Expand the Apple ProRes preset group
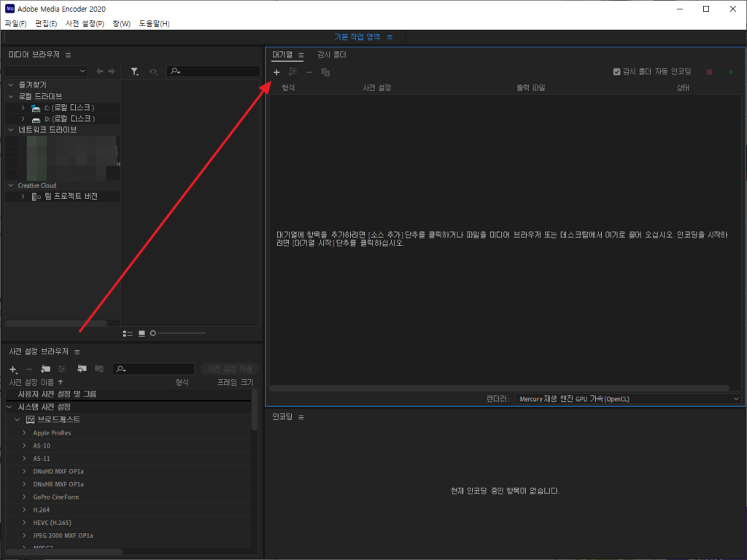Image resolution: width=747 pixels, height=560 pixels. point(24,433)
